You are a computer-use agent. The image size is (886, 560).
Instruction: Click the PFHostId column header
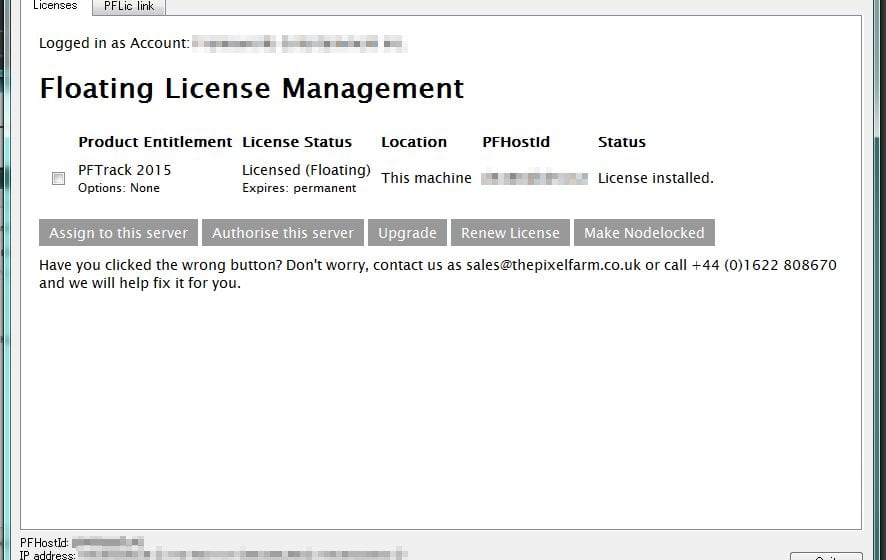click(516, 142)
